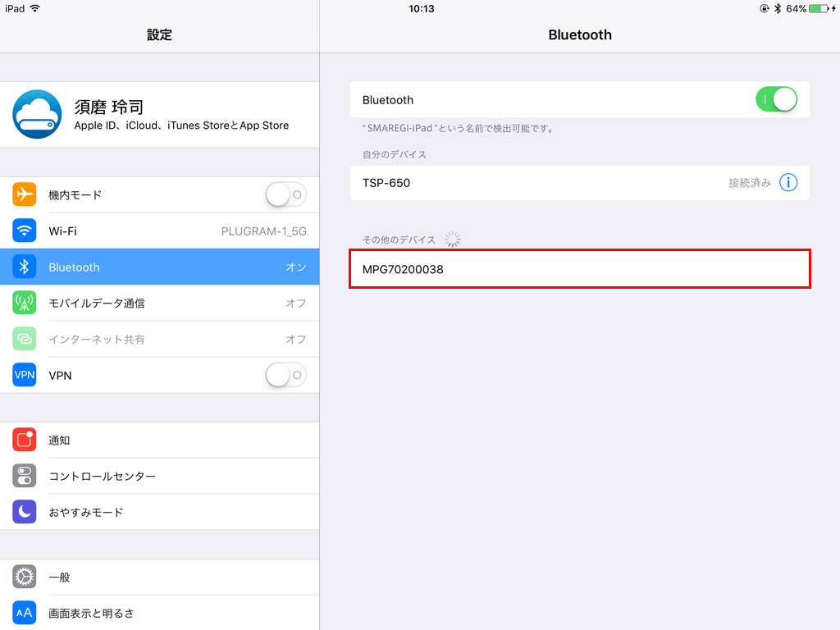This screenshot has width=840, height=630.
Task: Tap the Do Not Disturb moon icon
Action: [x=24, y=512]
